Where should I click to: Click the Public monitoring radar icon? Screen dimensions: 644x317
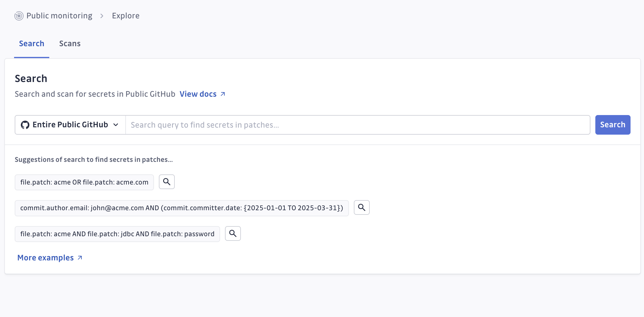click(19, 16)
